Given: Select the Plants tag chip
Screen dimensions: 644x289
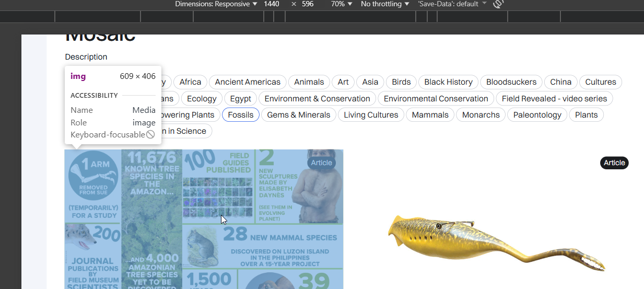Looking at the screenshot, I should click(586, 115).
